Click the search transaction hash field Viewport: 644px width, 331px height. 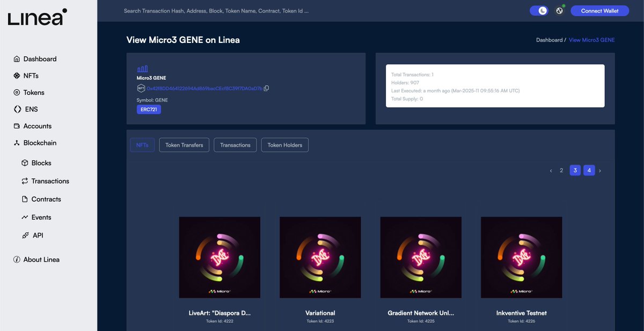click(216, 11)
